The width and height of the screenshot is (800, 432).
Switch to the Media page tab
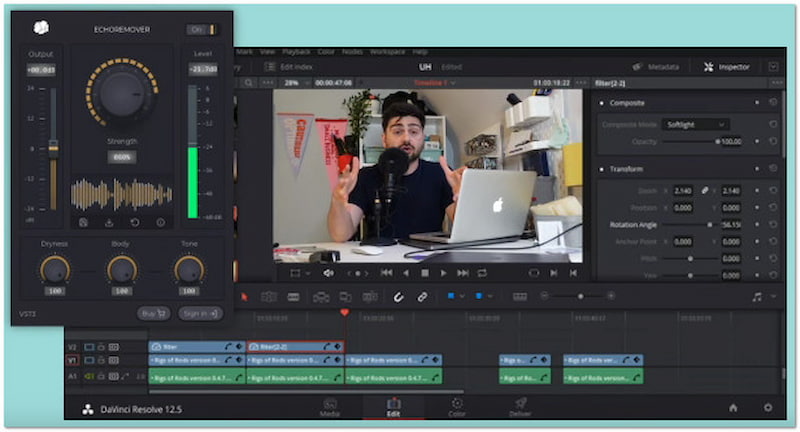tap(330, 408)
